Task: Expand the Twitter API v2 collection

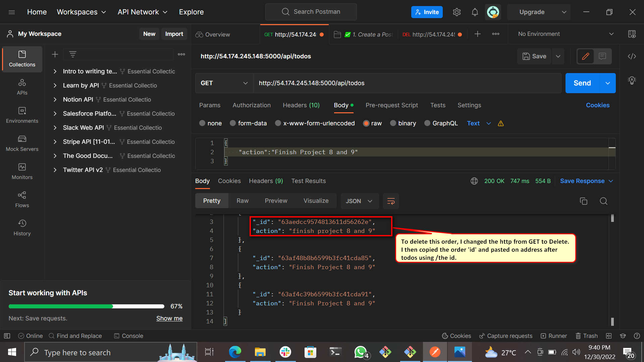Action: (x=55, y=170)
